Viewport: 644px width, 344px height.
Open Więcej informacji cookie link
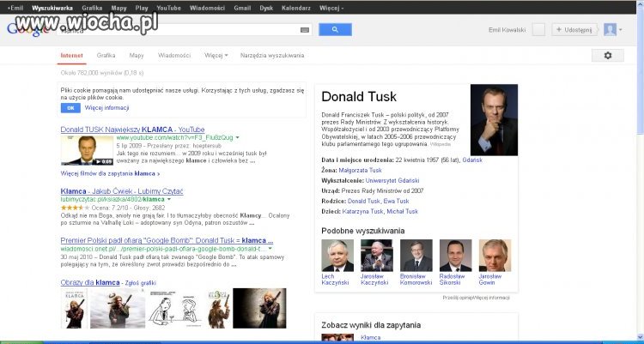click(106, 108)
